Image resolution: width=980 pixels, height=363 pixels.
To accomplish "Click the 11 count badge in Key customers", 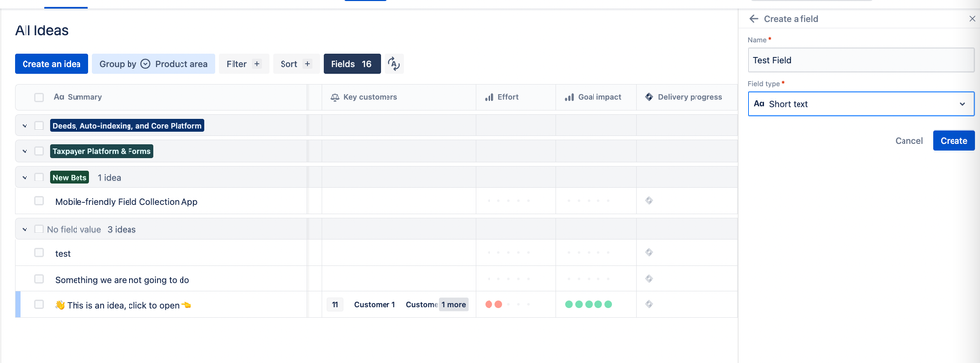I will (335, 305).
